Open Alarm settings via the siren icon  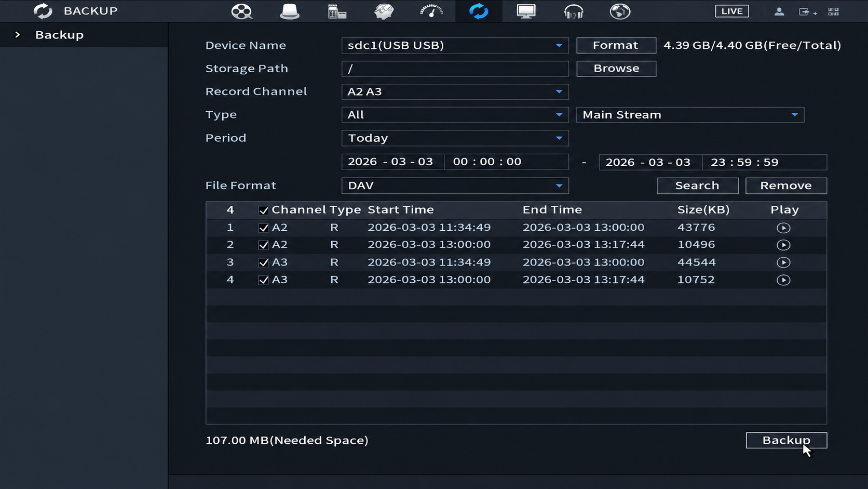(x=289, y=11)
